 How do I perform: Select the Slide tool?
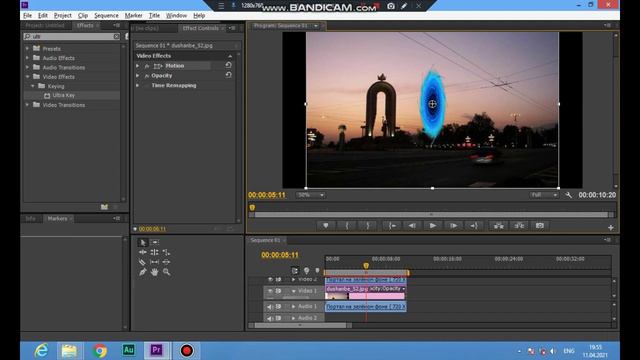click(x=166, y=262)
